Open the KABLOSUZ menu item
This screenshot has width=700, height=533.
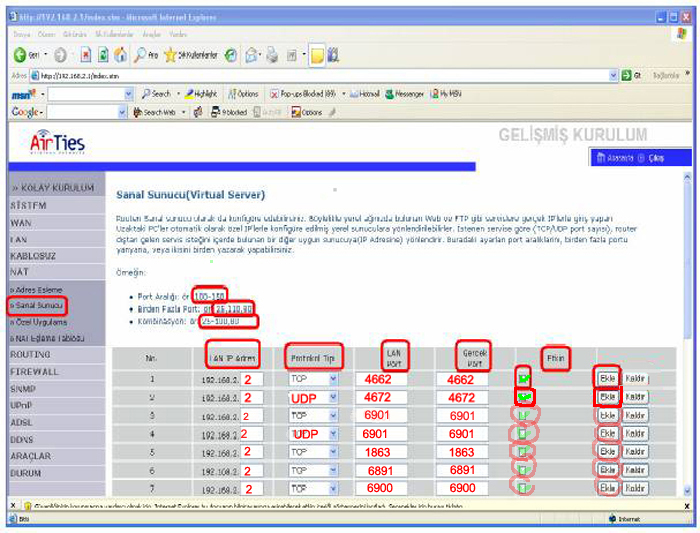(33, 256)
